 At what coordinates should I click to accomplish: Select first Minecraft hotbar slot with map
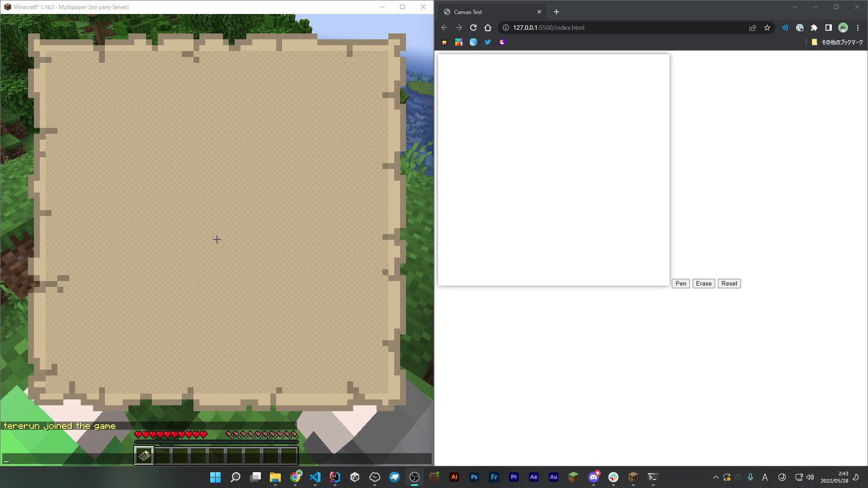(144, 455)
